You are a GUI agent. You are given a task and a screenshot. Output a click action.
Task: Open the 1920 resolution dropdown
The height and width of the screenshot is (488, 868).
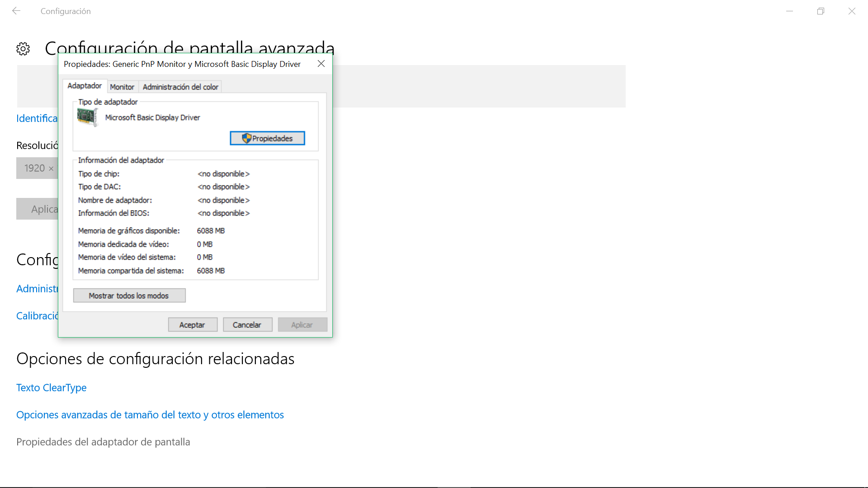(37, 168)
